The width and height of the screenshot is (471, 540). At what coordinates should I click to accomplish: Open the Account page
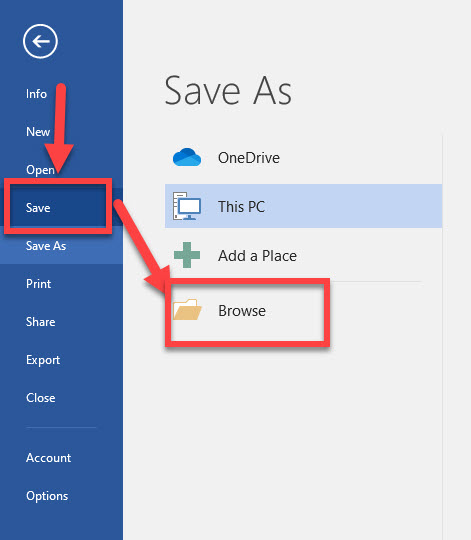tap(48, 458)
